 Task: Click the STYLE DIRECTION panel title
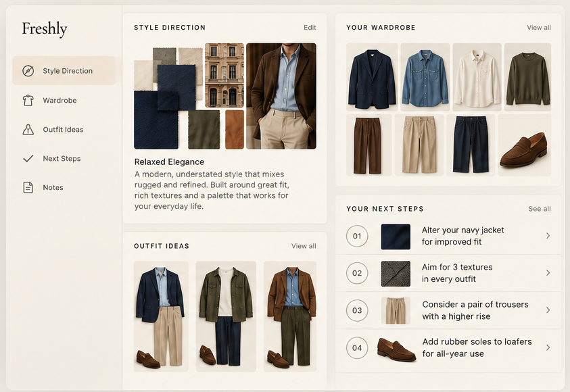170,28
